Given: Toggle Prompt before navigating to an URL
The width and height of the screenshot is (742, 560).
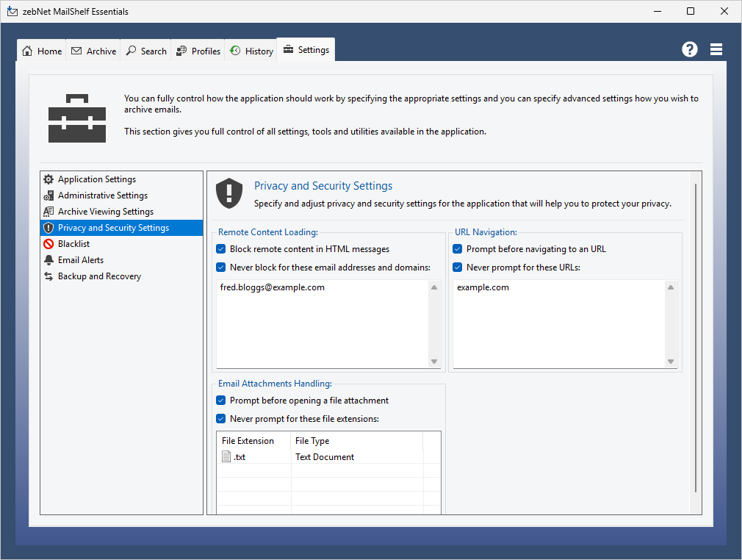Looking at the screenshot, I should click(458, 249).
